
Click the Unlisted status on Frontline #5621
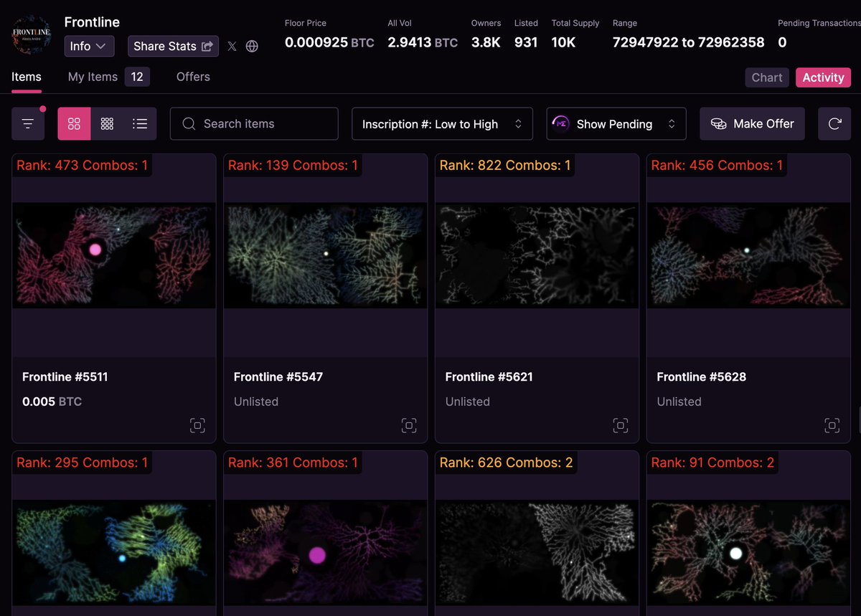point(468,402)
